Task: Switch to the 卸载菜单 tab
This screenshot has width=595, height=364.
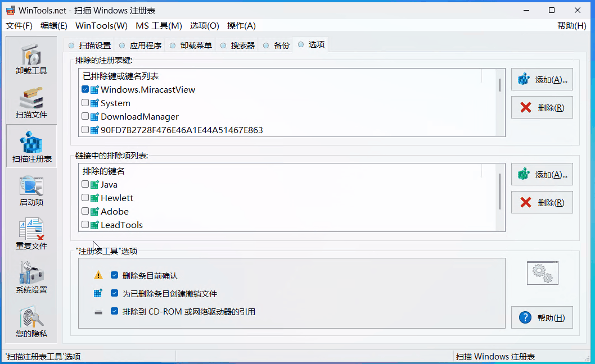Action: [191, 46]
